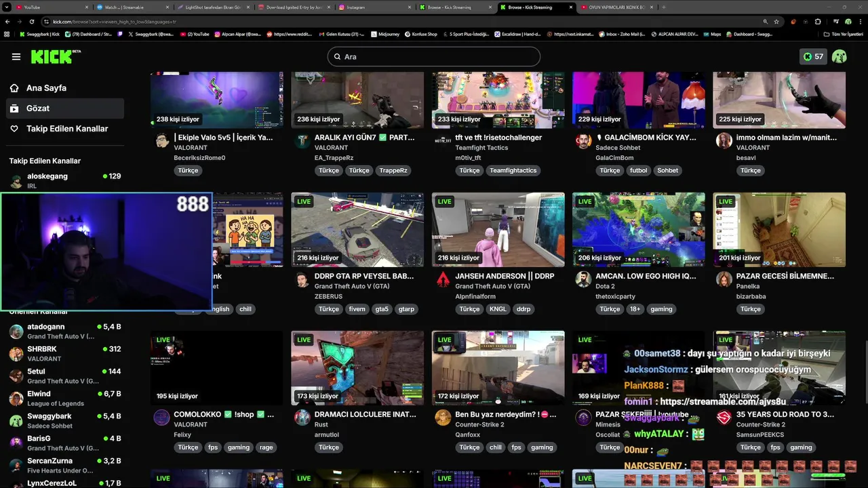Image resolution: width=868 pixels, height=488 pixels.
Task: Bookmark this page with the star icon
Action: [776, 22]
